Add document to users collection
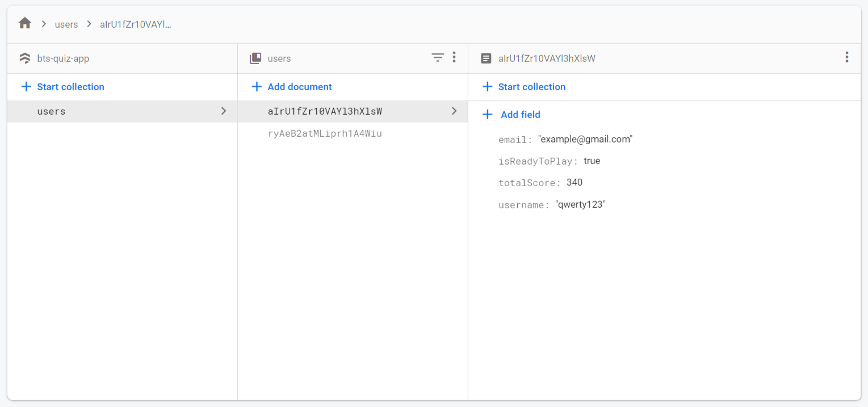Viewport: 868px width, 407px height. pos(292,87)
